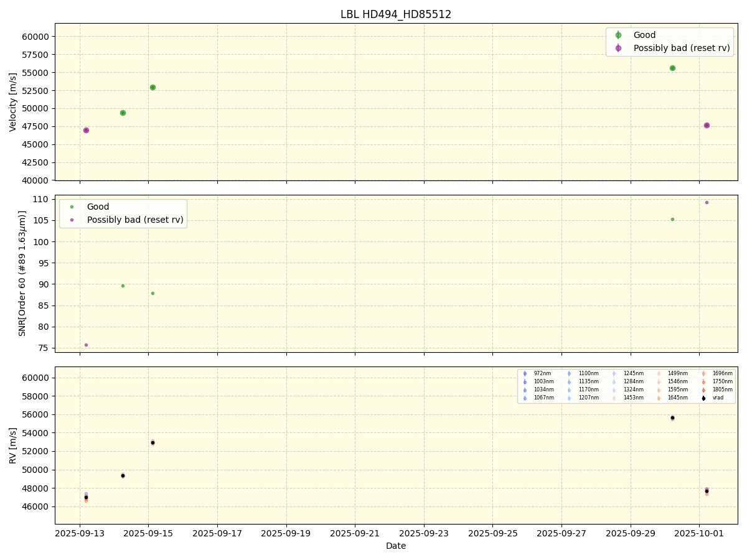Select the purple SNR point near 75

point(86,345)
